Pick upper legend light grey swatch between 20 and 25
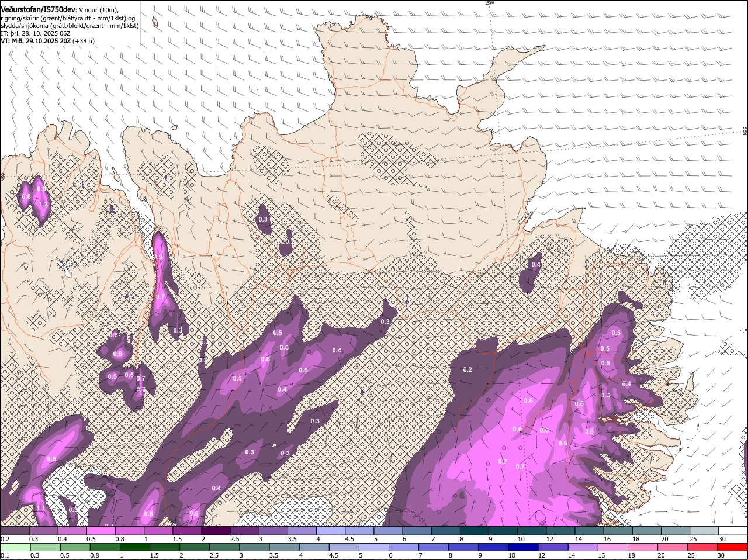748x560 pixels. (x=676, y=530)
